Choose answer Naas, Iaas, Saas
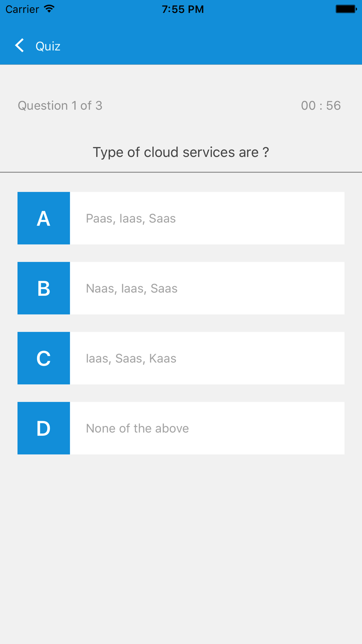The width and height of the screenshot is (362, 644). 132,288
